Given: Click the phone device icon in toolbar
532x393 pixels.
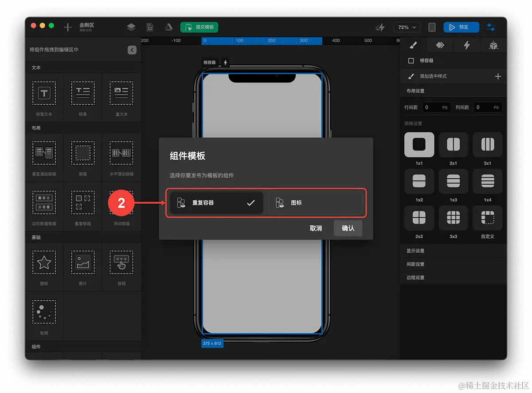Looking at the screenshot, I should point(432,28).
